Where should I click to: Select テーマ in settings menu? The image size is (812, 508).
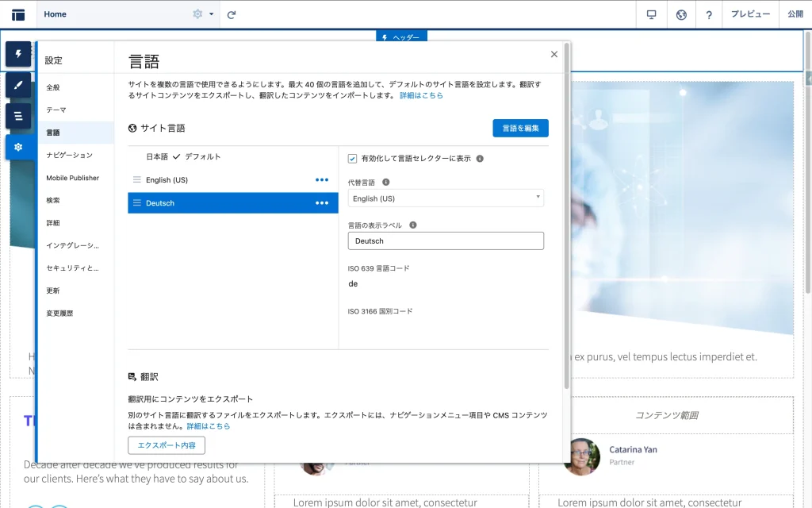[x=56, y=110]
